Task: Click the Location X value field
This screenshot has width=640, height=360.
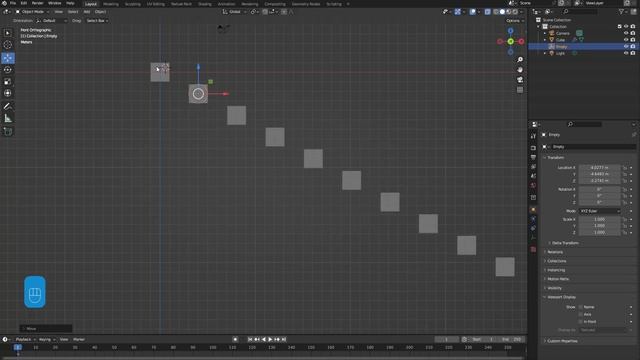Action: [600, 168]
